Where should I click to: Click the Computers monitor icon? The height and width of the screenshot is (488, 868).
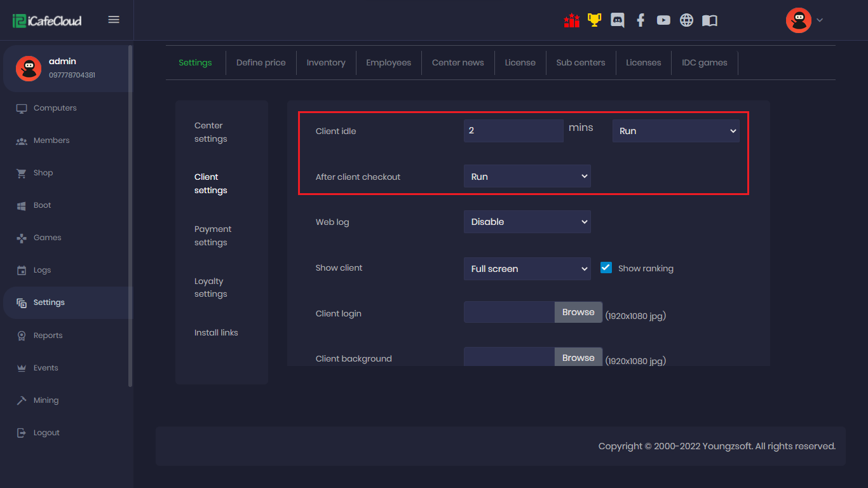22,108
